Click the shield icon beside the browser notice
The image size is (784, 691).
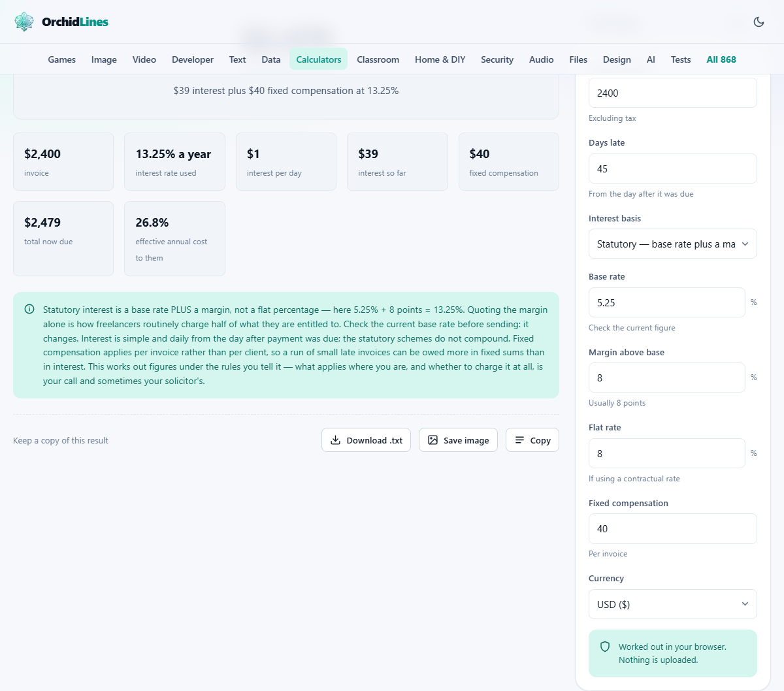tap(605, 647)
